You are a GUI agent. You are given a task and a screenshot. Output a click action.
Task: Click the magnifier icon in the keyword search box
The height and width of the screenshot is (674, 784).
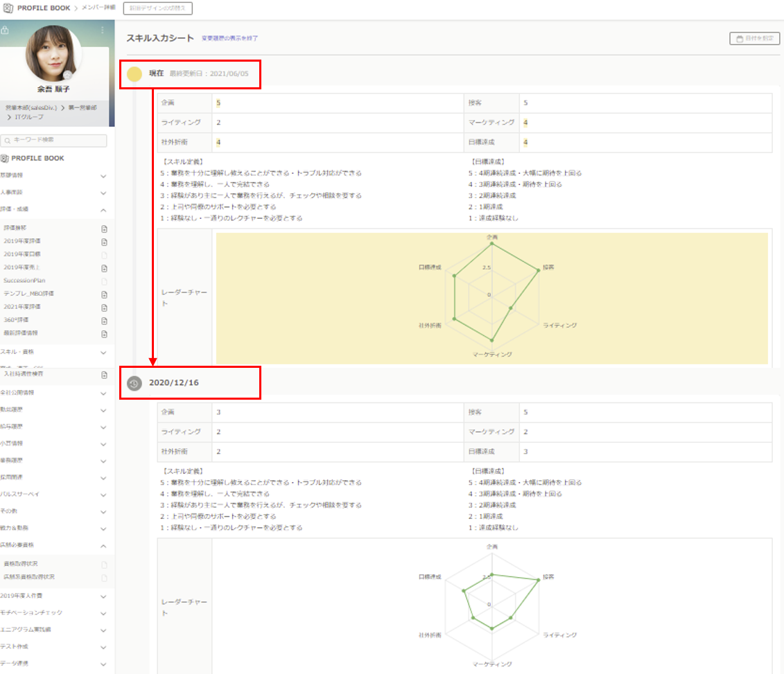[x=7, y=140]
